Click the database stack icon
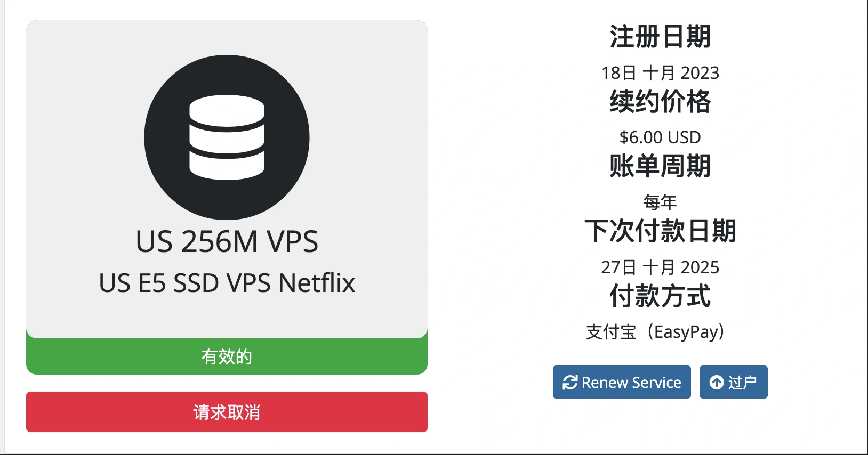The height and width of the screenshot is (455, 868). [x=227, y=137]
